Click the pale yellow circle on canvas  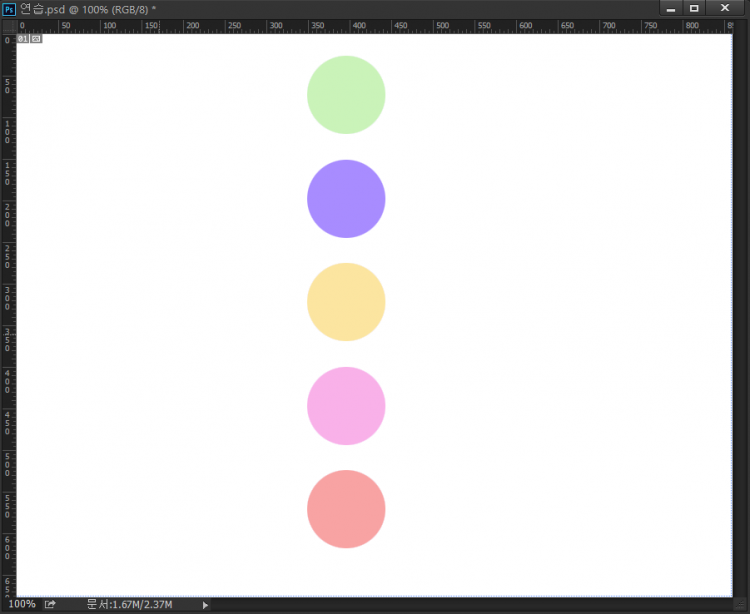click(346, 302)
